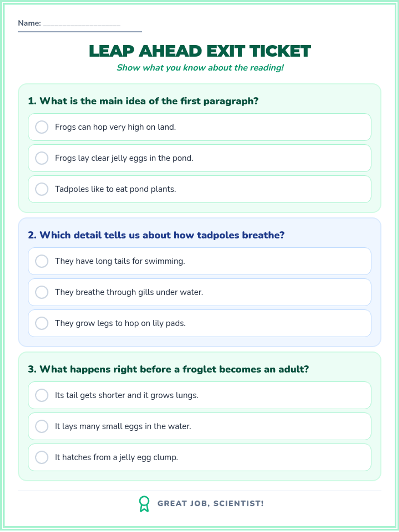
Task: Mark "They breathe through gills under water"
Action: pos(42,292)
